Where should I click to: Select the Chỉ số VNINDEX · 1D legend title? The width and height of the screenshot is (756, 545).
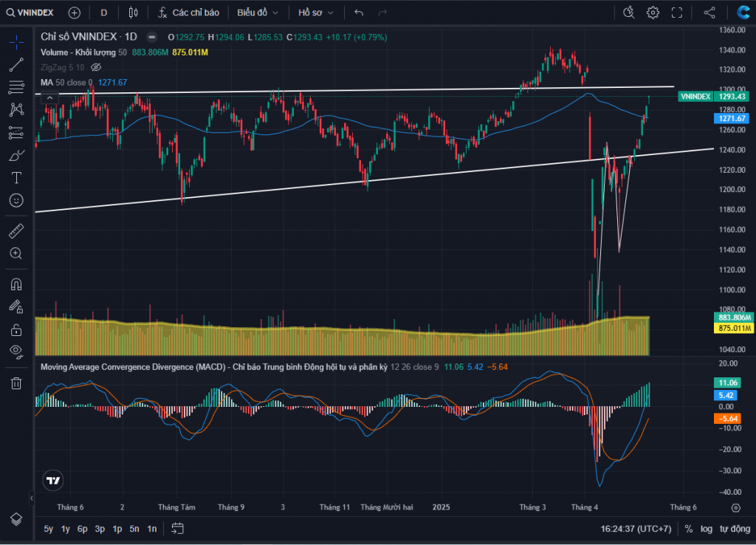coord(89,37)
